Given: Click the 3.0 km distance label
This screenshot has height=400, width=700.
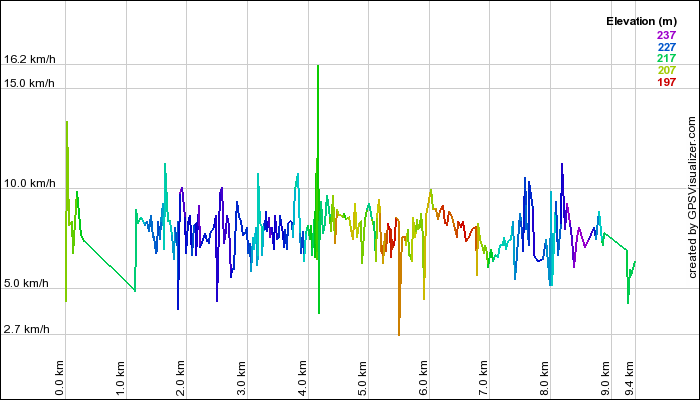Looking at the screenshot, I should tap(241, 378).
